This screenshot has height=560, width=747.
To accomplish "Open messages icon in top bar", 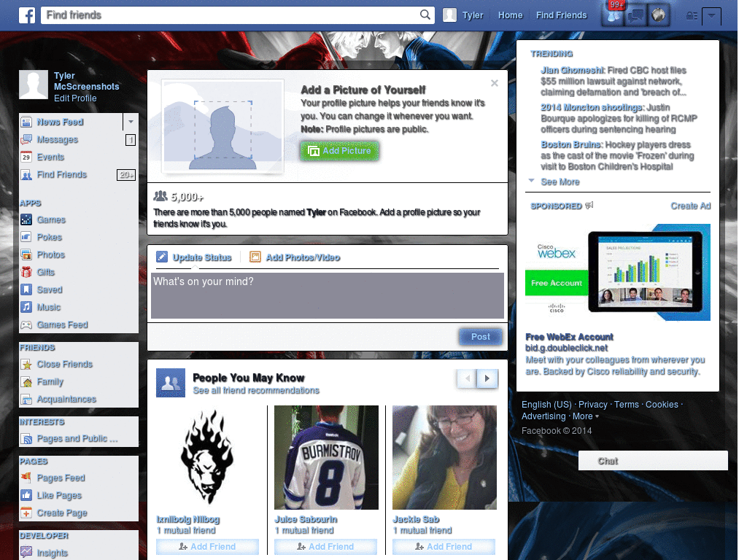I will 636,15.
